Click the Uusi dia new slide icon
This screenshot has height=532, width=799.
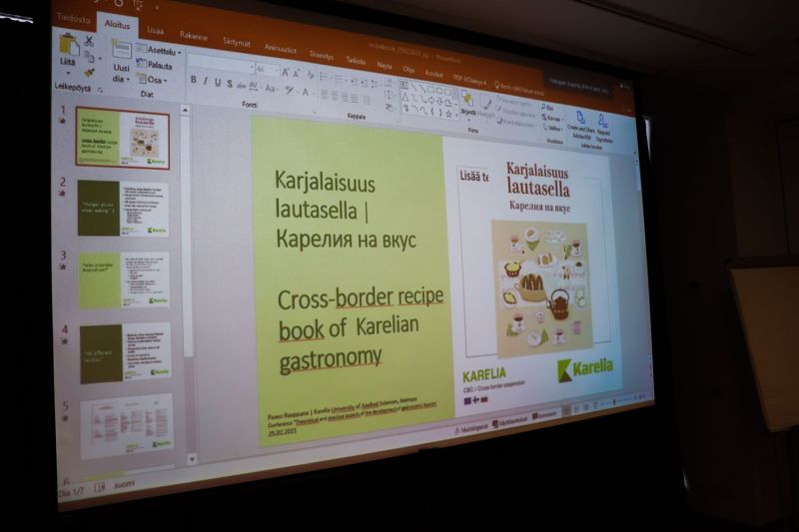pos(122,50)
